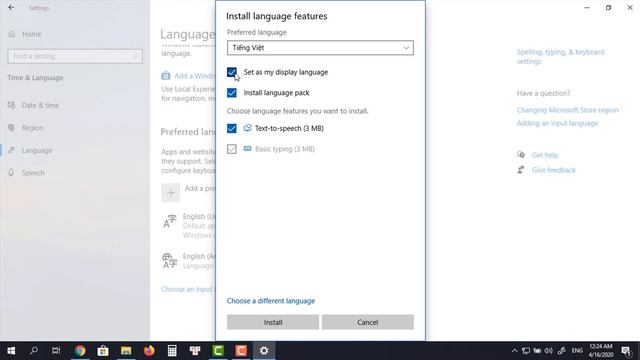Open the green Camtasia icon on taskbar
The image size is (640, 360).
(218, 351)
